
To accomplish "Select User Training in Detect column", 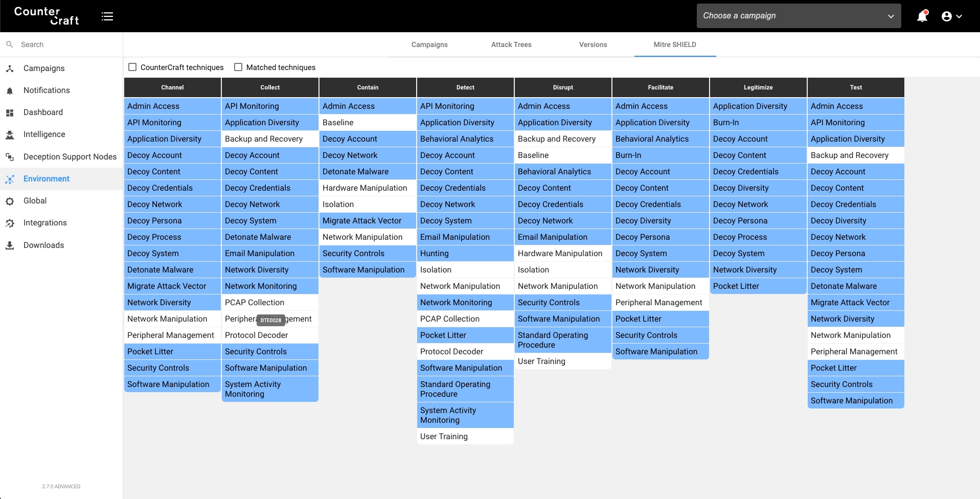I will pos(465,437).
